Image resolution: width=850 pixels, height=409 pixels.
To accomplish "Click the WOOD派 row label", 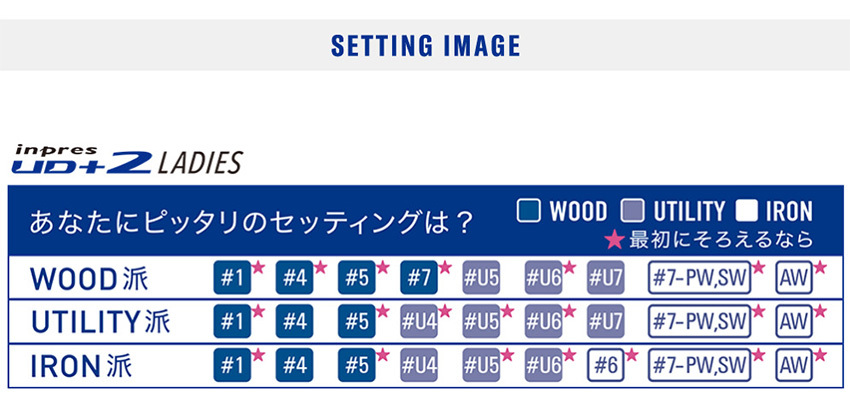I will 89,279.
